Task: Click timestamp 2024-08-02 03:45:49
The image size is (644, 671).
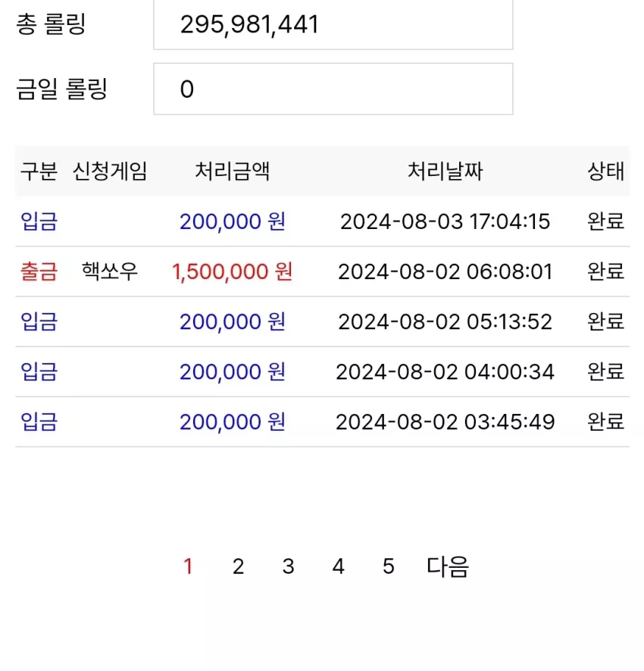Action: tap(445, 422)
